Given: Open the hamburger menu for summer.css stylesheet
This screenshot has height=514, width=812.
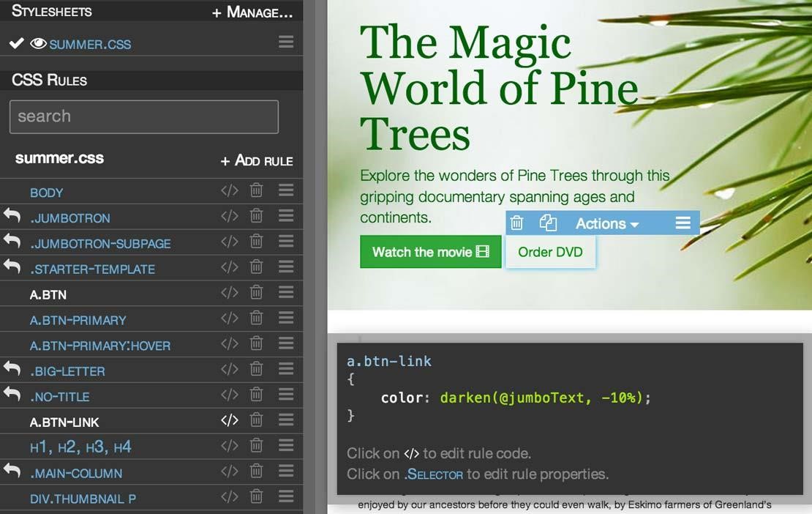Looking at the screenshot, I should [285, 42].
